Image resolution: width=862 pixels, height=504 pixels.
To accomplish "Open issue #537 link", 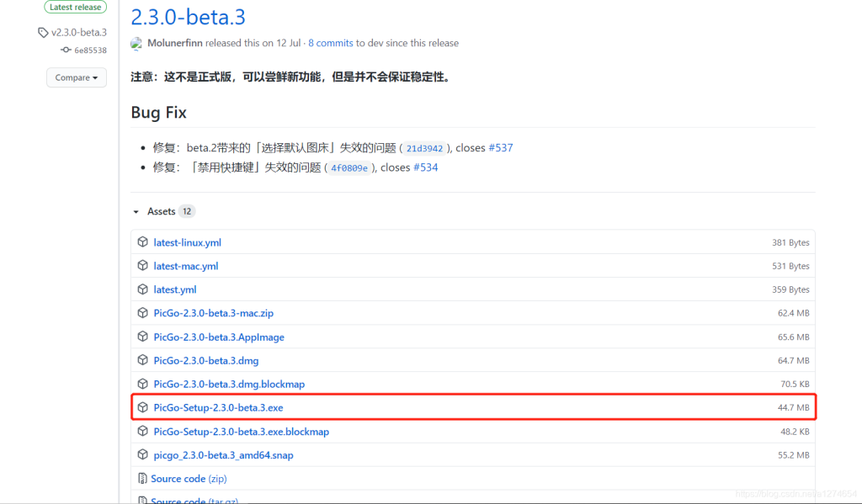I will click(x=500, y=148).
